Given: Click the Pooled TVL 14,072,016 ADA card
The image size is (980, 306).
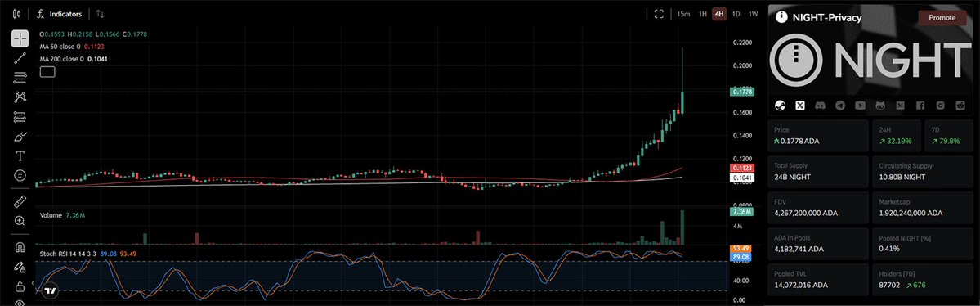Looking at the screenshot, I should pos(818,279).
